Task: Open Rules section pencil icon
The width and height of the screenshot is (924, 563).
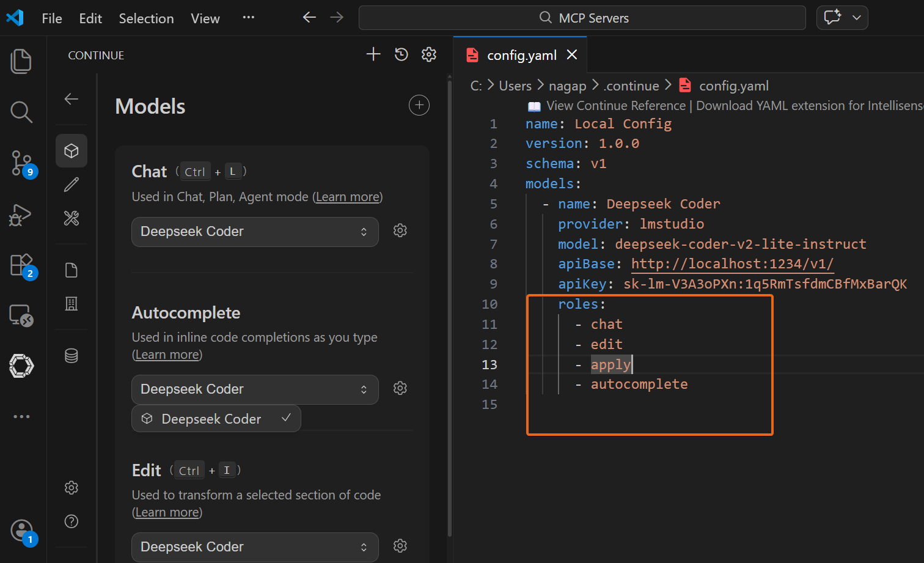Action: pyautogui.click(x=71, y=185)
